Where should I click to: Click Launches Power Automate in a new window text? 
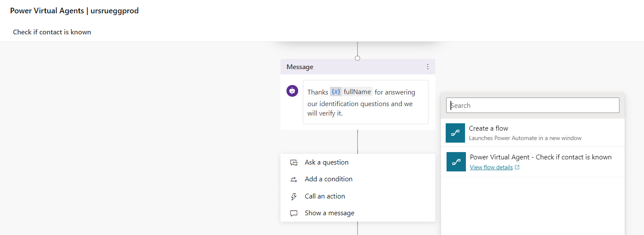[x=525, y=138]
